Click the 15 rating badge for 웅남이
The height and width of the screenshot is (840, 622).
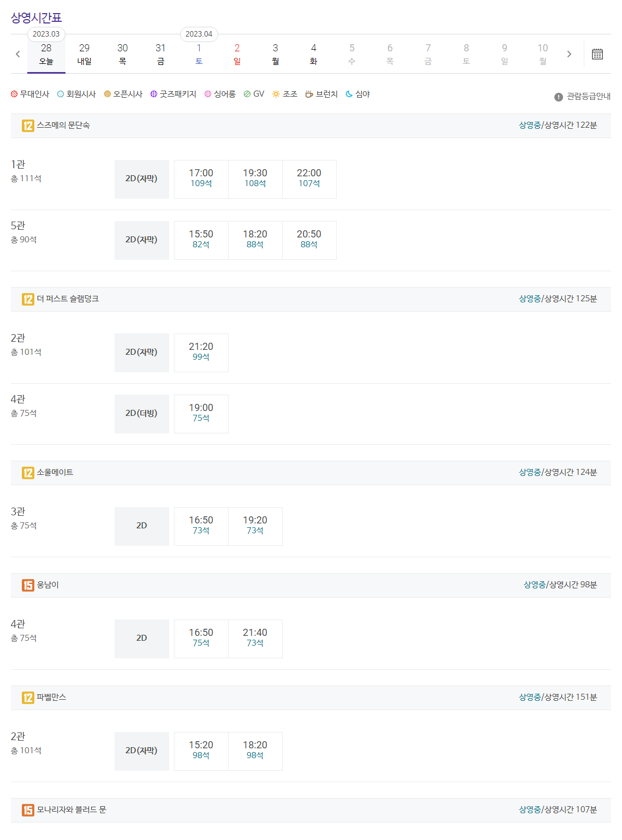(x=28, y=585)
